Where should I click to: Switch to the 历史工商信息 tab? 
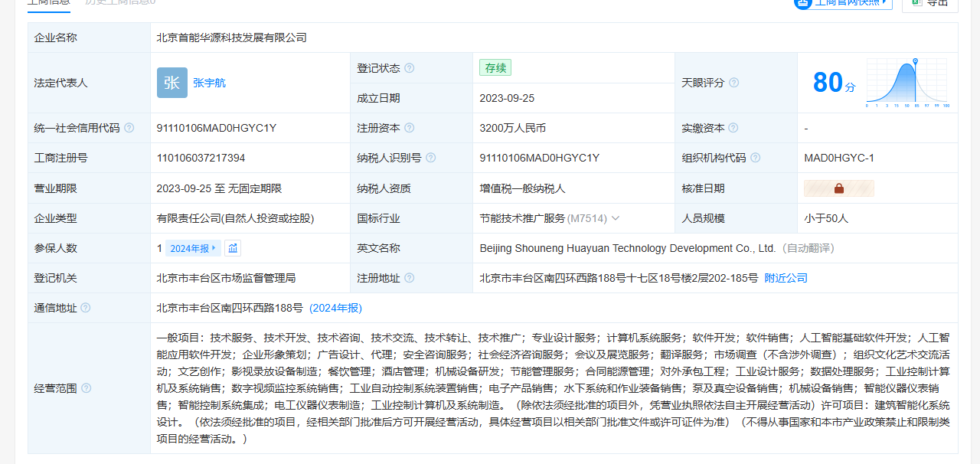click(x=120, y=2)
